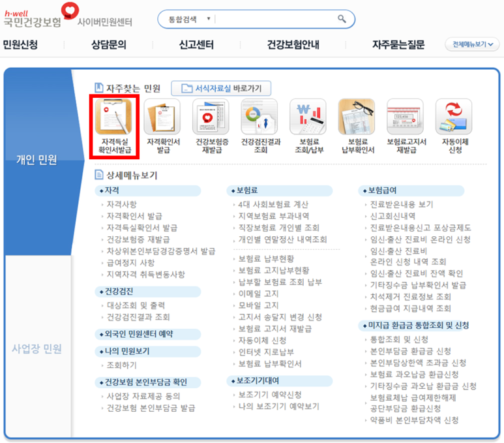Screen dimensions: 504x443
Task: Open 기타징수금 납부확인서 발급 link
Action: (418, 285)
